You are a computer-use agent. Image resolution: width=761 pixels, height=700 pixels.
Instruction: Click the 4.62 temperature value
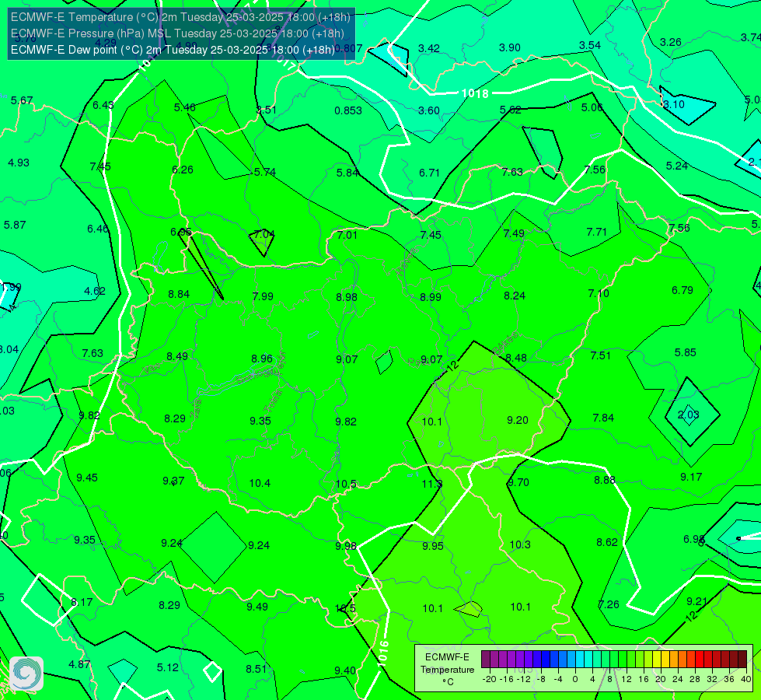click(95, 292)
